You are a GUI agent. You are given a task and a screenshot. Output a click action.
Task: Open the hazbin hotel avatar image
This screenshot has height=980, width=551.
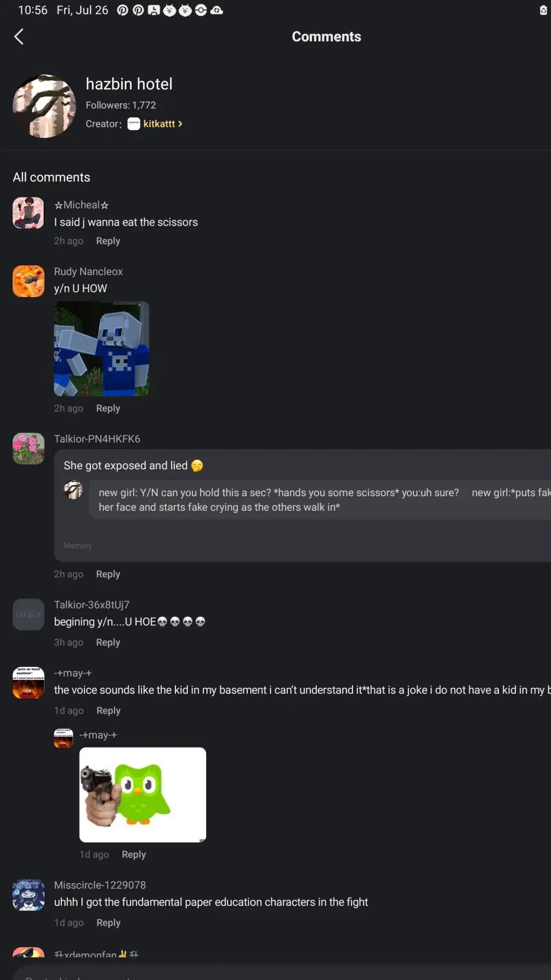[x=44, y=106]
